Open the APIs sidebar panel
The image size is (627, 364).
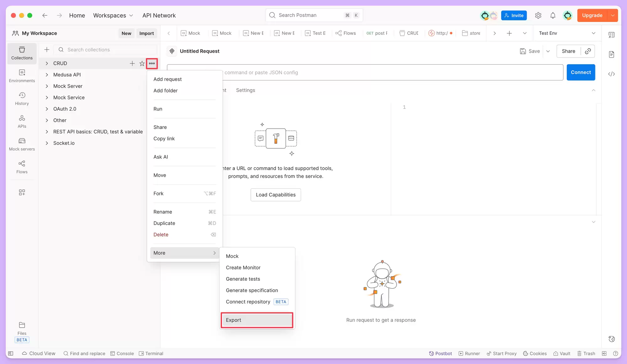[22, 122]
